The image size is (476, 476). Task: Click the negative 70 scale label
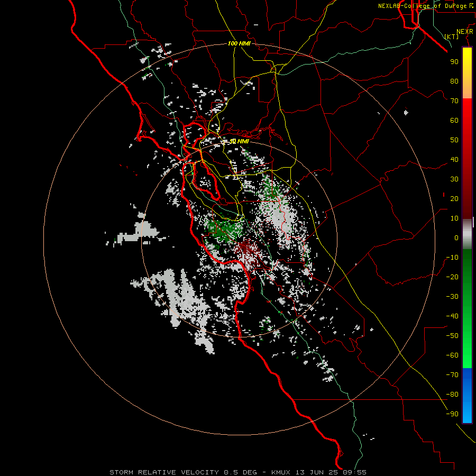(x=452, y=375)
